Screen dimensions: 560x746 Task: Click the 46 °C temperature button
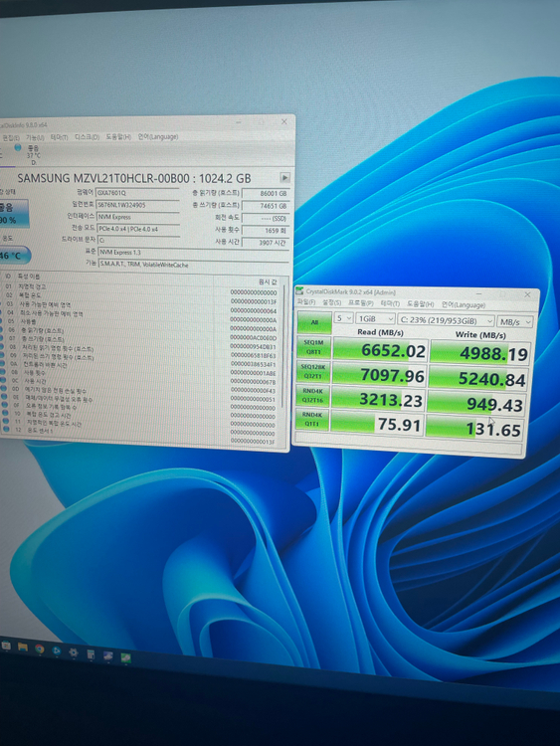[x=14, y=256]
